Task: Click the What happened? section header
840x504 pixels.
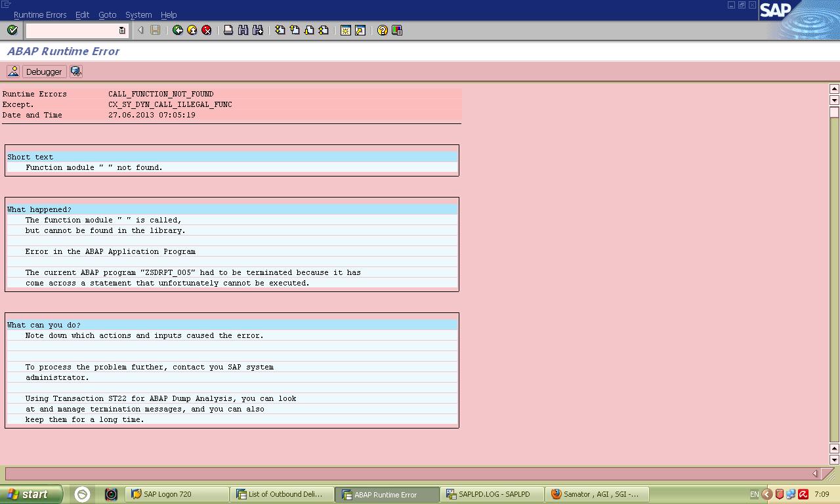Action: click(x=232, y=209)
